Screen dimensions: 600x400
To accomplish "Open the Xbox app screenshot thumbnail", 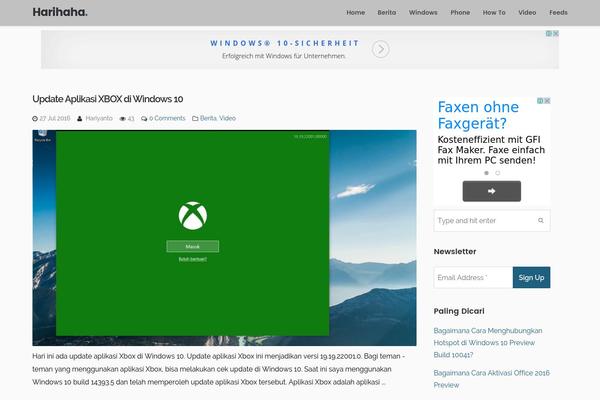I will coord(224,238).
